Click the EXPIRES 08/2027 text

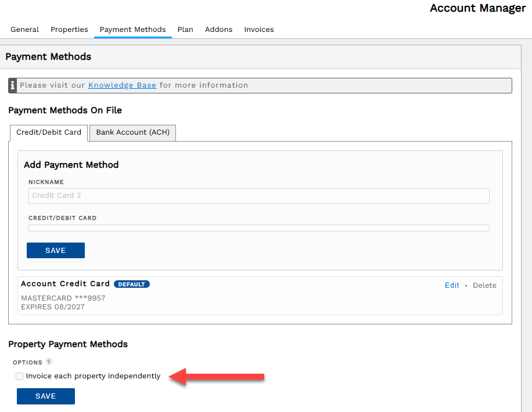click(x=53, y=307)
